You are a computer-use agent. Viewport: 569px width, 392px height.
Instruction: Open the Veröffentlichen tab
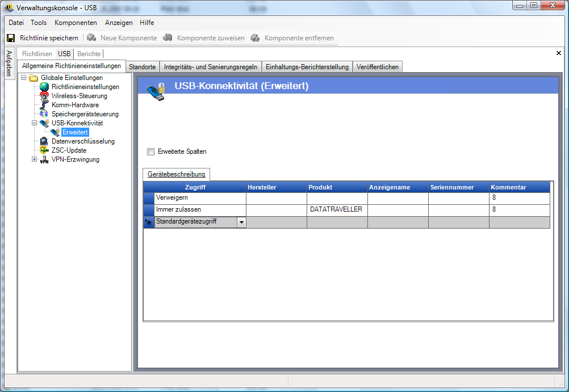point(378,67)
